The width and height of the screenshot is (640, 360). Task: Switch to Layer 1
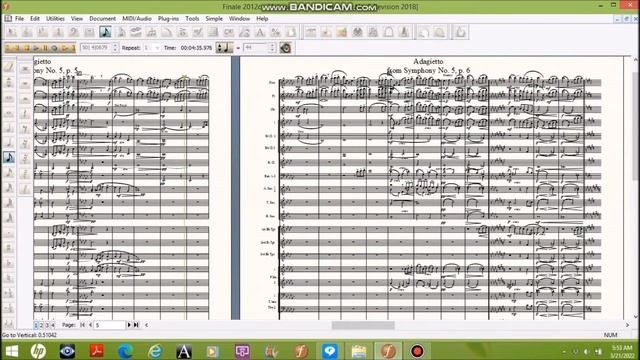tap(36, 325)
